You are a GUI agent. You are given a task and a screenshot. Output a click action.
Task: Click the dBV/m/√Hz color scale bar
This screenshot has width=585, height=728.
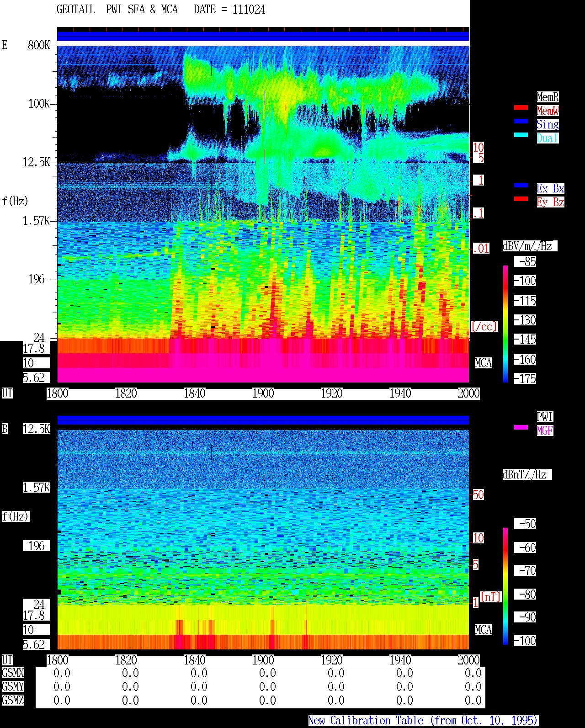505,324
